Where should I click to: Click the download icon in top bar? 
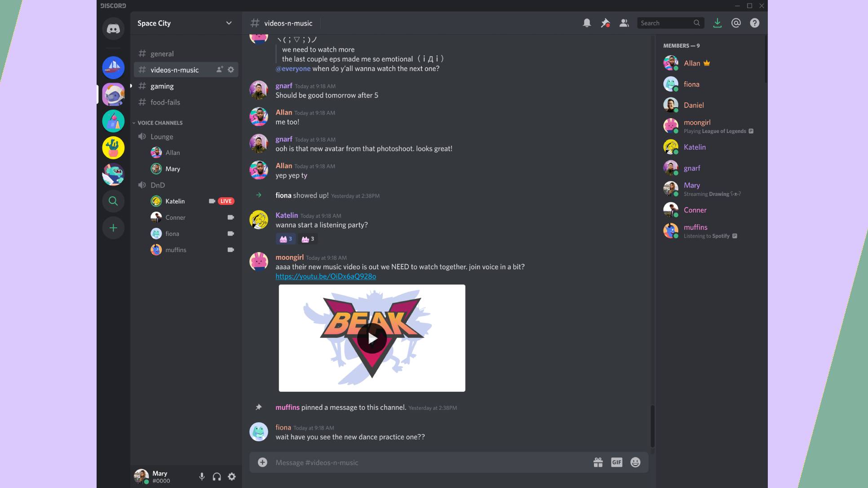click(717, 22)
